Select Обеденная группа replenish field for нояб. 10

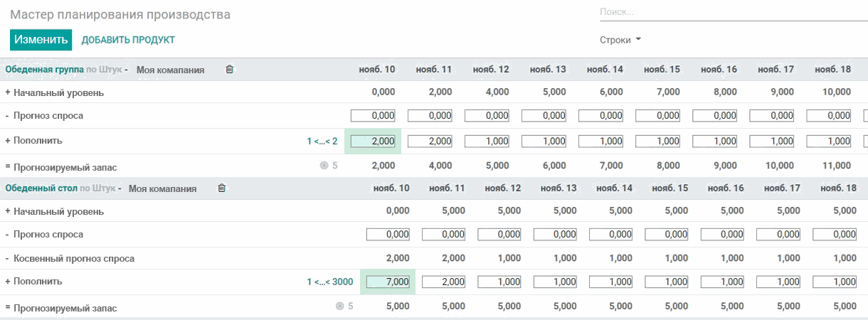tap(374, 142)
